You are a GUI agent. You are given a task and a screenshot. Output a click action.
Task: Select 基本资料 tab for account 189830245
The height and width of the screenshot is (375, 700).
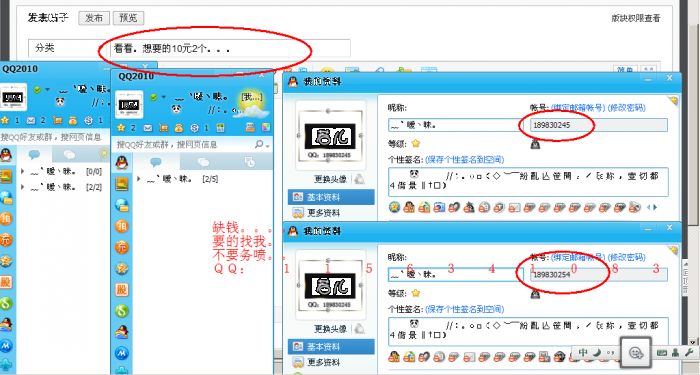(331, 197)
